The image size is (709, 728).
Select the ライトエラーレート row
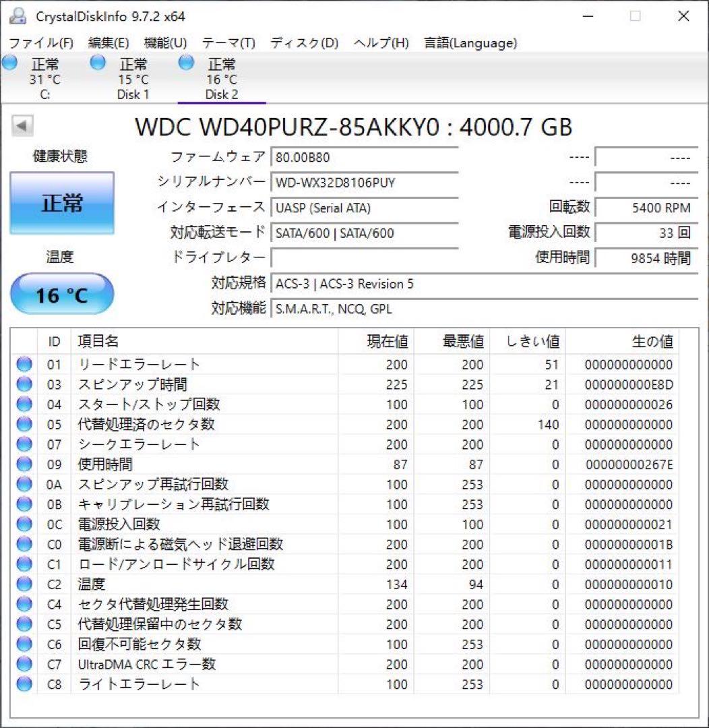pos(344,684)
